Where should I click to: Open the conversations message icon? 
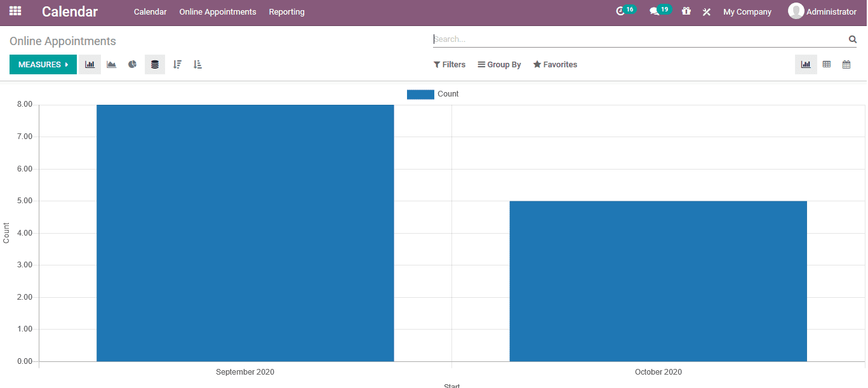655,11
